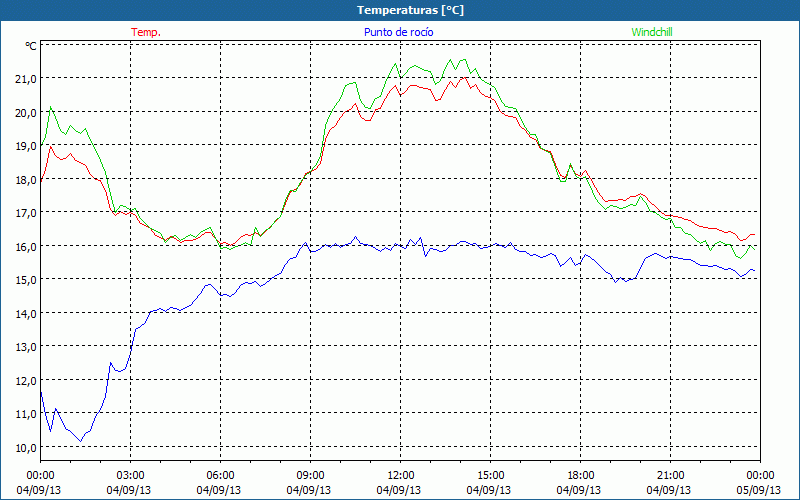
Task: Click the 20,0 y-axis value
Action: click(x=27, y=113)
